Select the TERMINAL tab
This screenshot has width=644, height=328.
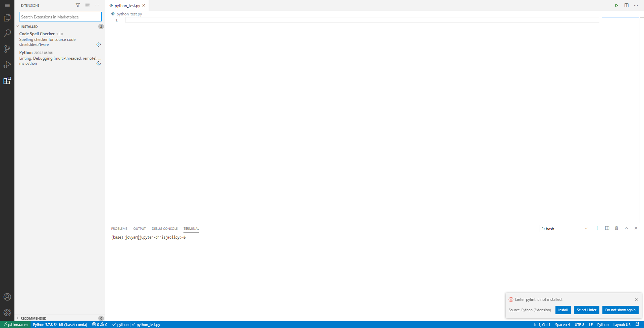pyautogui.click(x=191, y=229)
